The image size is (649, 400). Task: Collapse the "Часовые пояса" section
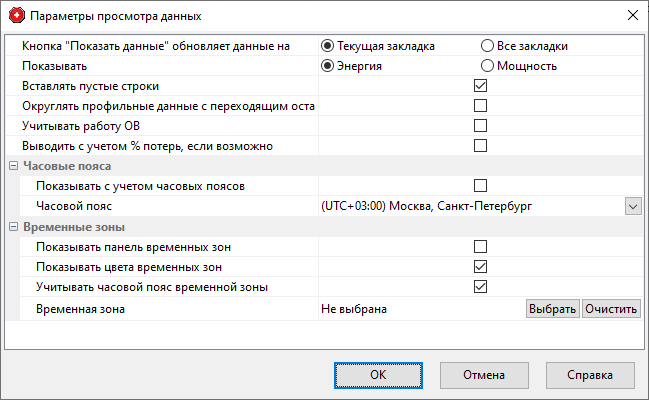point(12,166)
